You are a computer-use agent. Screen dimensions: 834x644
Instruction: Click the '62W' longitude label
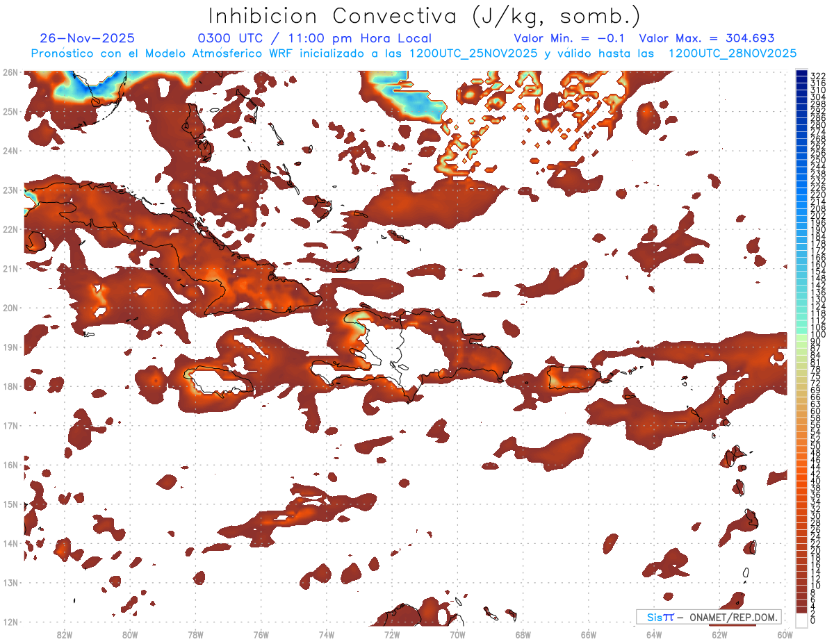point(719,634)
